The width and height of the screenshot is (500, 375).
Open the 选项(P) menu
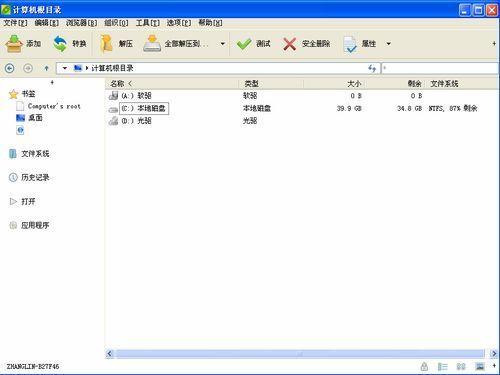pos(179,23)
